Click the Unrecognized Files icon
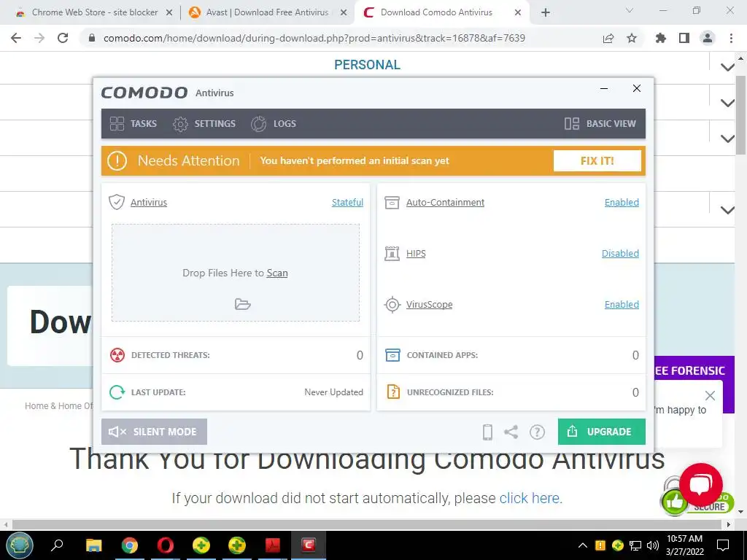The width and height of the screenshot is (747, 560). pyautogui.click(x=393, y=392)
